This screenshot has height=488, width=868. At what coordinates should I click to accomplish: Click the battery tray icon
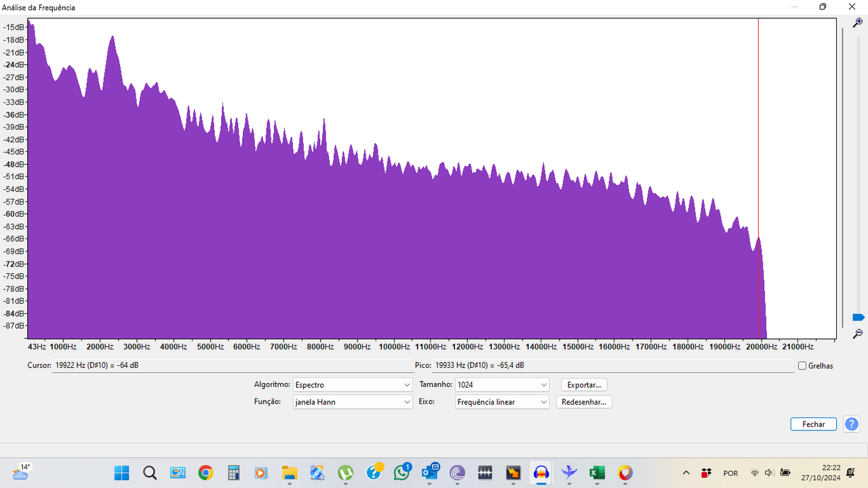tap(785, 472)
